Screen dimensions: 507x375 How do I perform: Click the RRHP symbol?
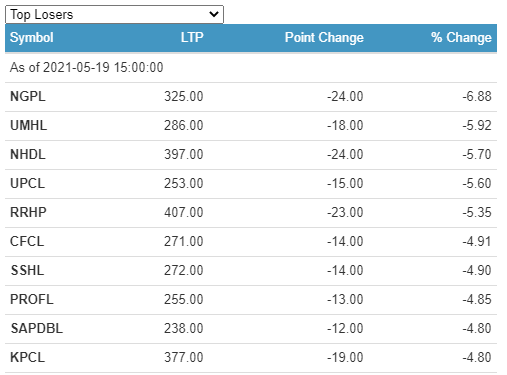click(x=28, y=212)
